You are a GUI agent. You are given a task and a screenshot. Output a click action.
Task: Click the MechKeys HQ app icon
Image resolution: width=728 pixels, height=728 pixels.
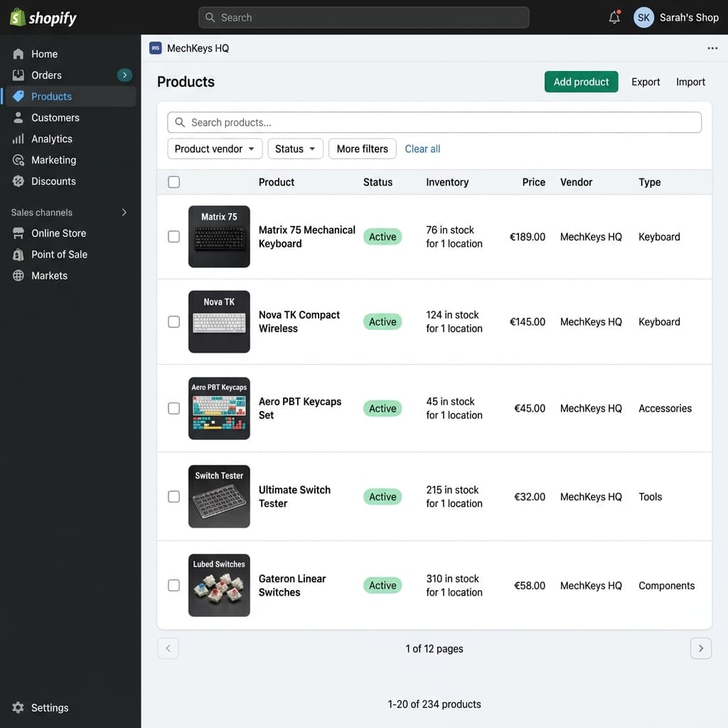click(156, 48)
